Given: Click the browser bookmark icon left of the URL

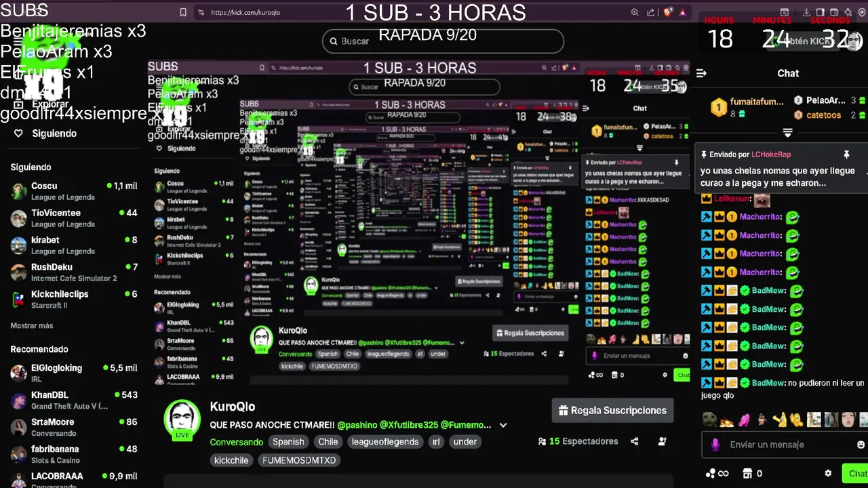Looking at the screenshot, I should tap(182, 12).
